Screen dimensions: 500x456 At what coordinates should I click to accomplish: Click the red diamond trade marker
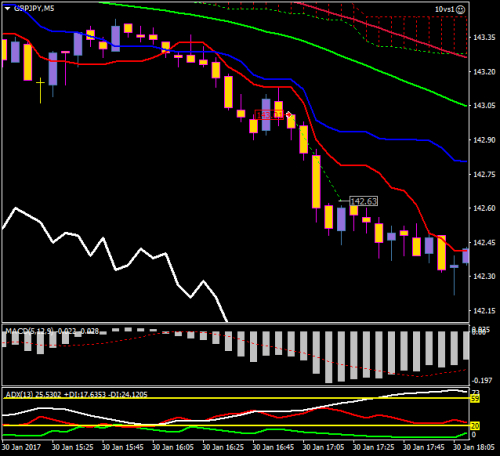[x=289, y=115]
